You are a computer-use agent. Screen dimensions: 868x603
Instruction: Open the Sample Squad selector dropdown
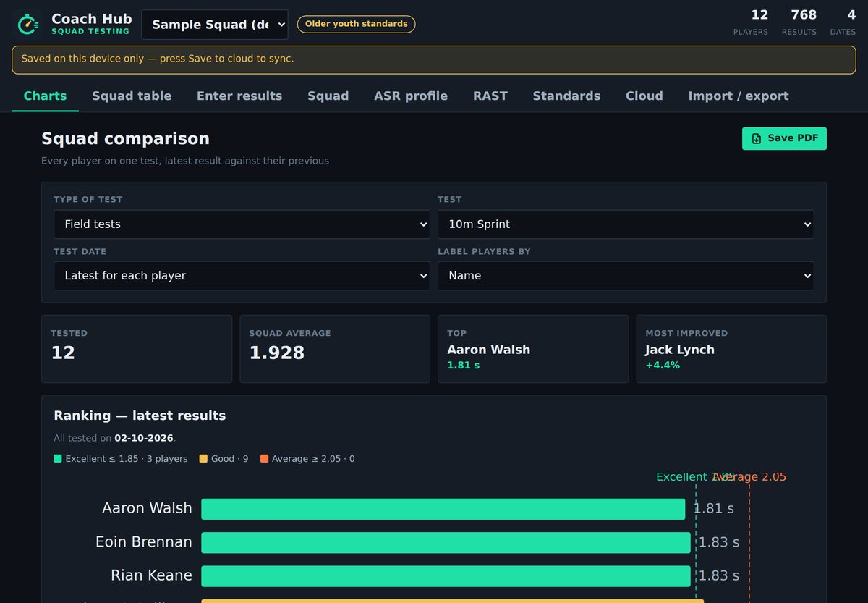click(x=215, y=25)
